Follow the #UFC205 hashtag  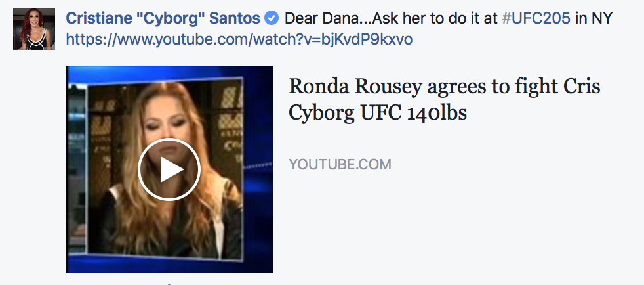click(x=536, y=18)
